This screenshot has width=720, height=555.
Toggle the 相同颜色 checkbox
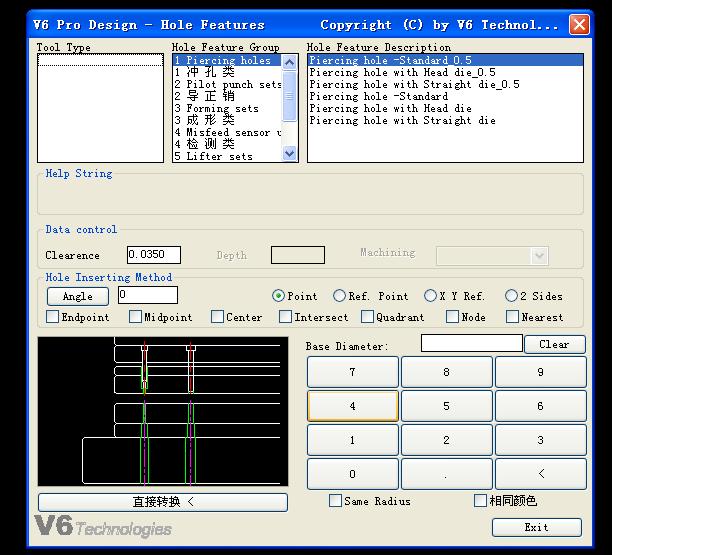pos(480,500)
